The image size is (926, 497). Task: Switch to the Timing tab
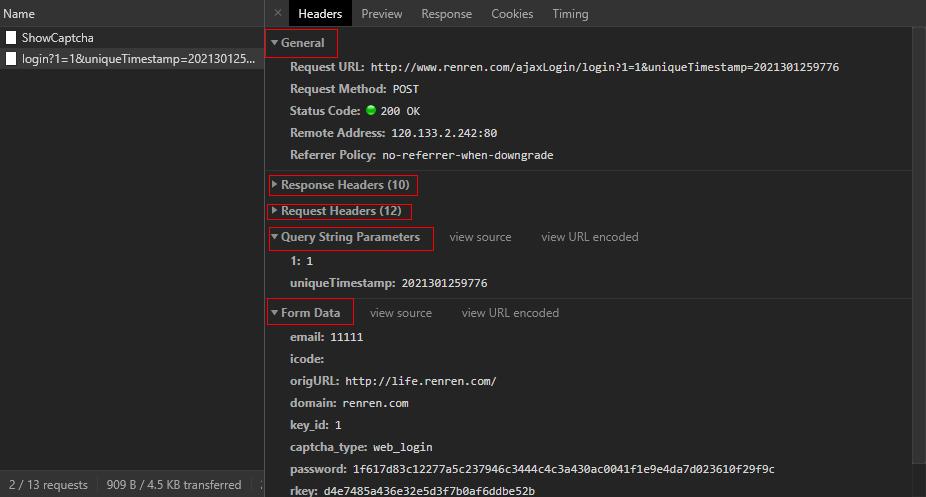pyautogui.click(x=570, y=14)
